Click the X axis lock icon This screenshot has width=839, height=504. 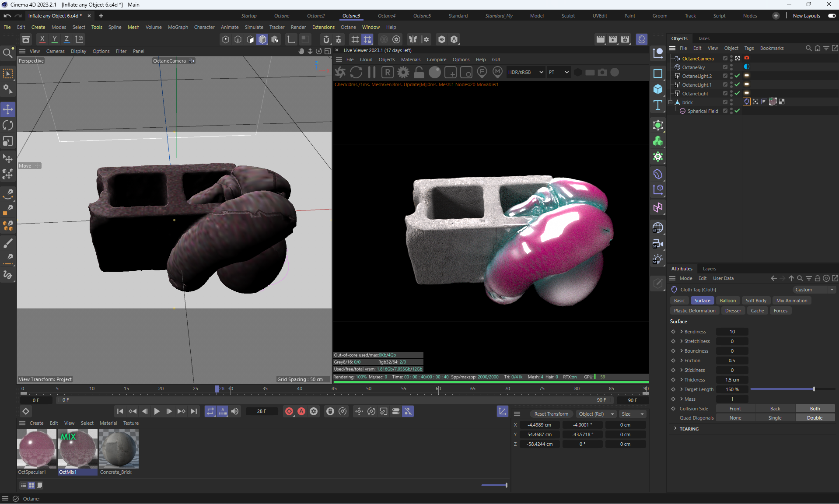pyautogui.click(x=42, y=39)
